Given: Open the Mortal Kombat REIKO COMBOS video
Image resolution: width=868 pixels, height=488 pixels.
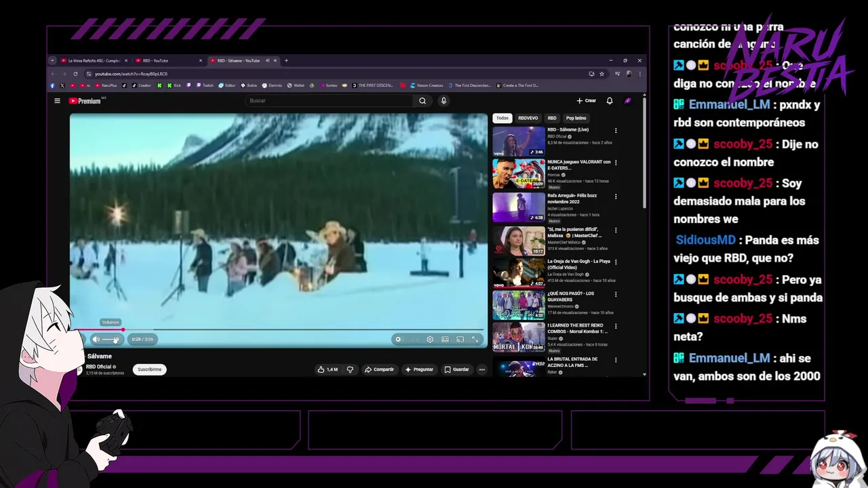Looking at the screenshot, I should tap(519, 338).
